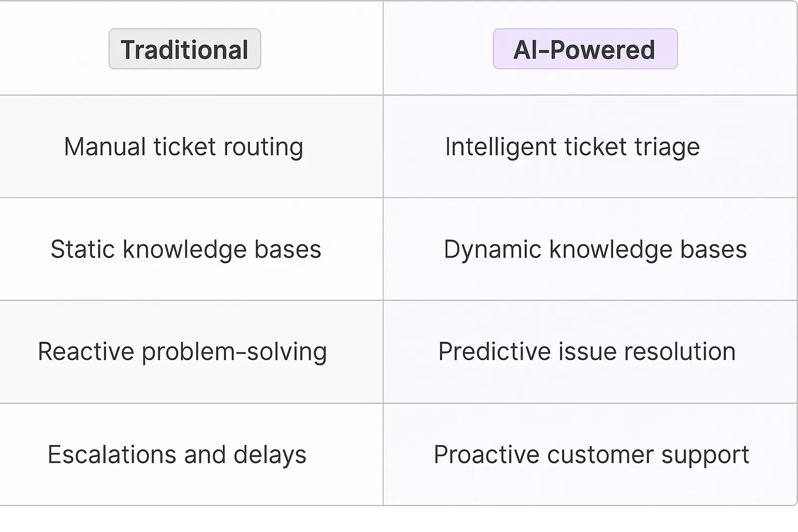Click the word Dynamic in the table
Image resolution: width=798 pixels, height=532 pixels.
(492, 249)
